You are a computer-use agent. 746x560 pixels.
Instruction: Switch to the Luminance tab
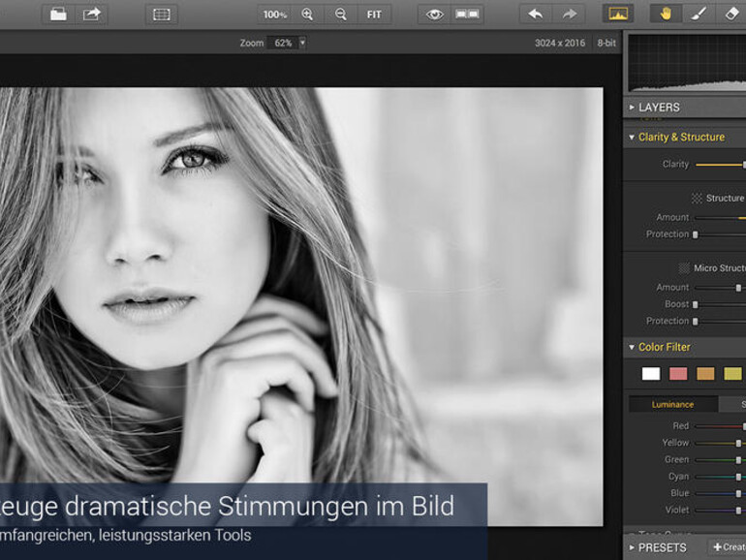tap(672, 404)
